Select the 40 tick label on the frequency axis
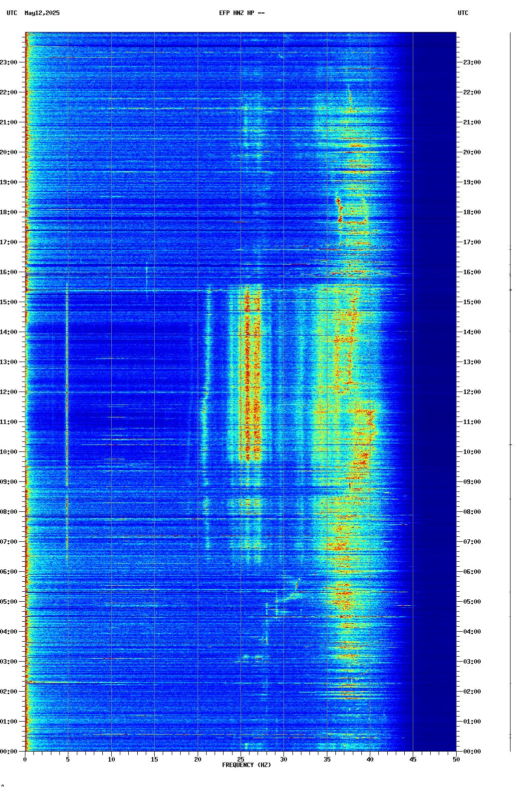 tap(370, 760)
